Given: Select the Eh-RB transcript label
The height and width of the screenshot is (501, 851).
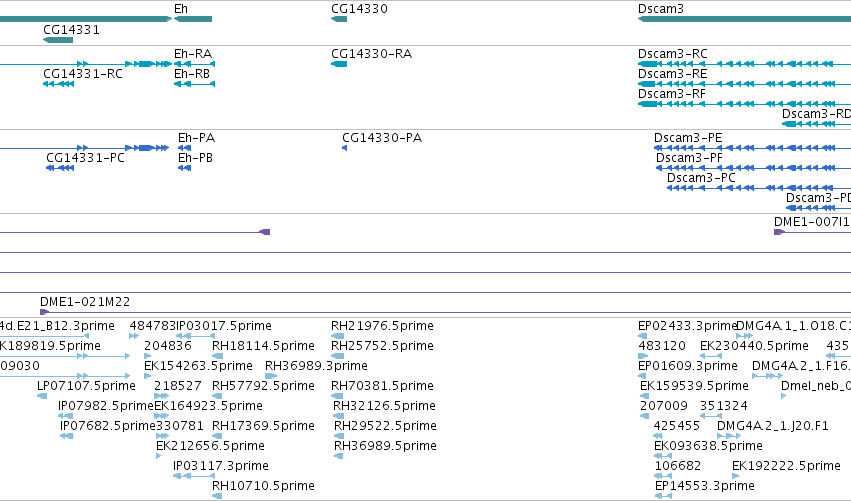Looking at the screenshot, I should pyautogui.click(x=192, y=74).
